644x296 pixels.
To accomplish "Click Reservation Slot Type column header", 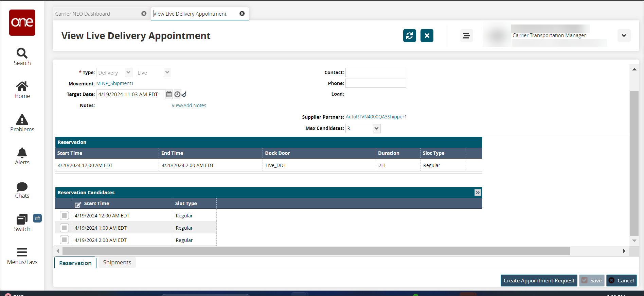I will (443, 153).
